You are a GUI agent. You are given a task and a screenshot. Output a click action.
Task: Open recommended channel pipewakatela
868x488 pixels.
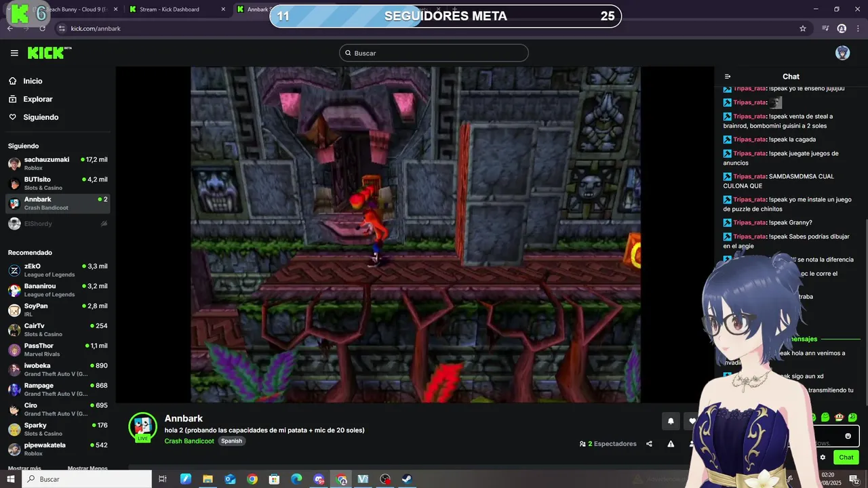58,449
